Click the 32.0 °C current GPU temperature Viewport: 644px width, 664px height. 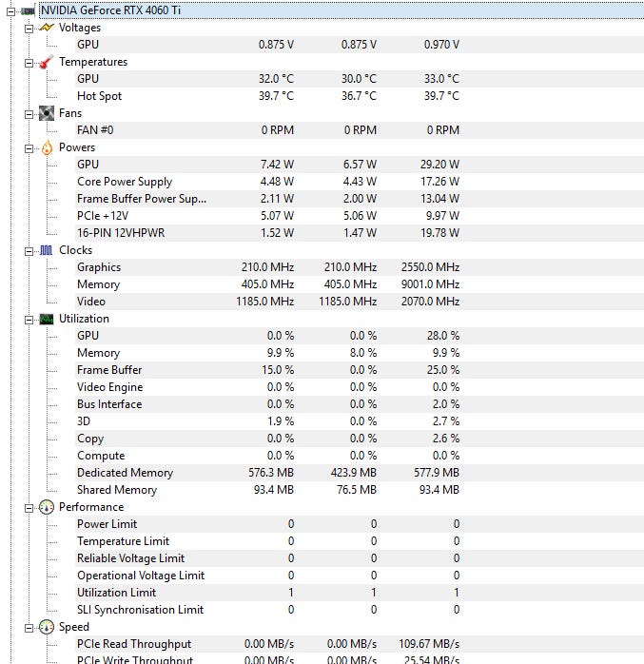pos(276,79)
